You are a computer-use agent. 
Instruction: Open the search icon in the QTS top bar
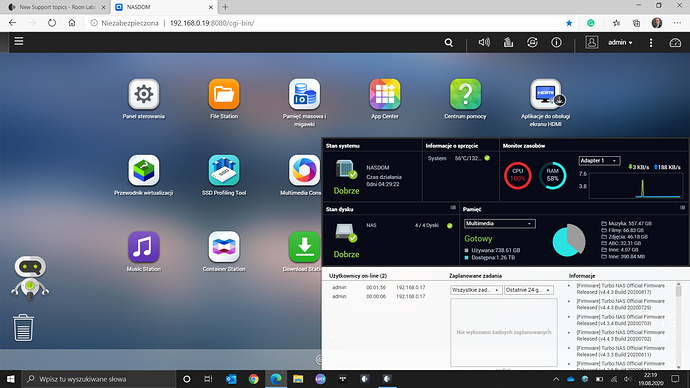(448, 43)
